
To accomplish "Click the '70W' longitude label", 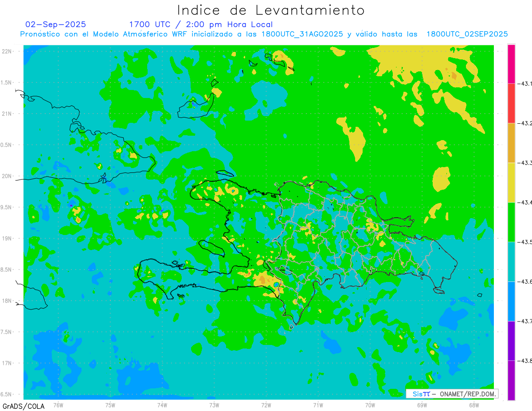I will click(370, 405).
